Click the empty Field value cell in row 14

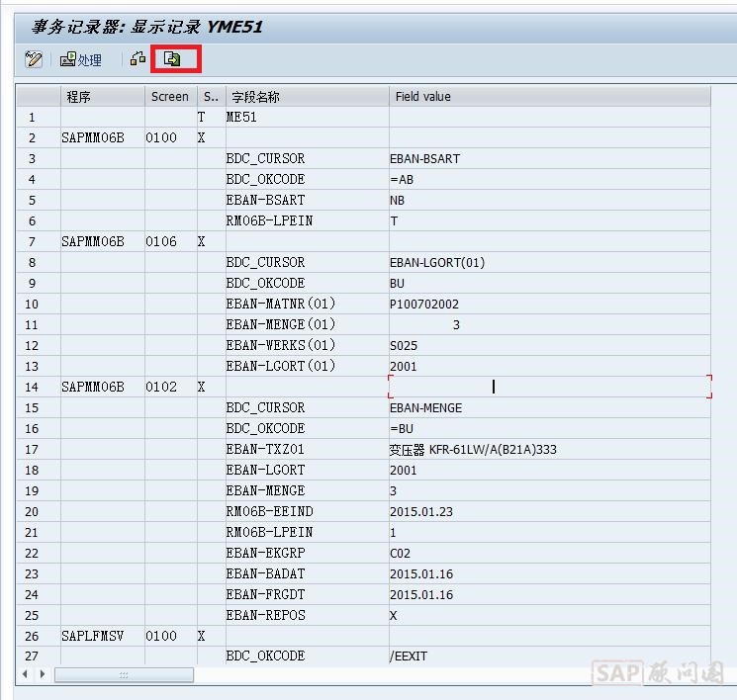tap(549, 387)
